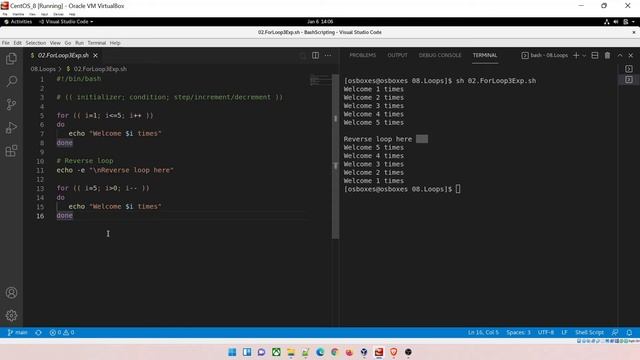640x360 pixels.
Task: Click the "#!/bin/bash" code line
Action: 79,79
